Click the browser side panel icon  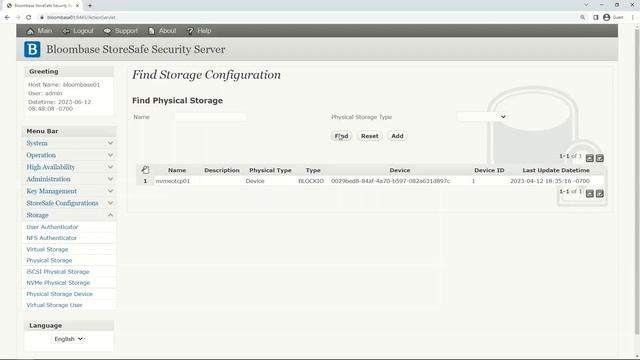(596, 18)
